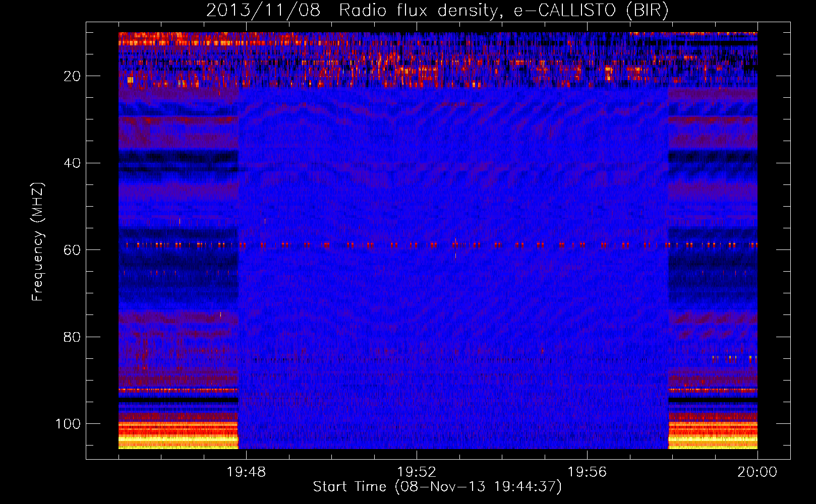Click the 40 frequency tick label

(72, 163)
